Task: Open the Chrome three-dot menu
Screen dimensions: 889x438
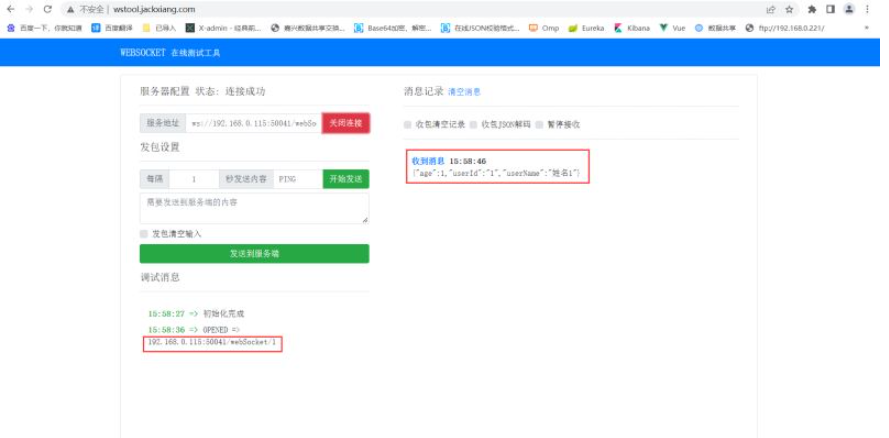Action: click(x=867, y=9)
